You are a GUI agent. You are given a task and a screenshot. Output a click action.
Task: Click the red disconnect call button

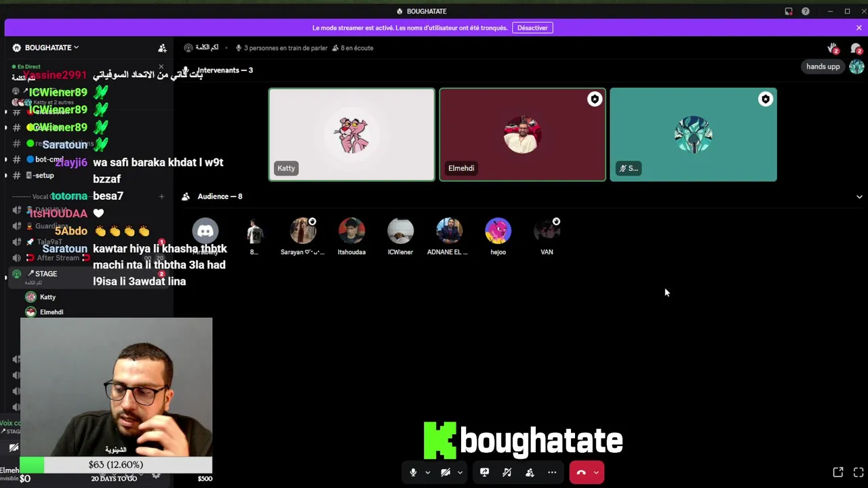click(x=581, y=472)
